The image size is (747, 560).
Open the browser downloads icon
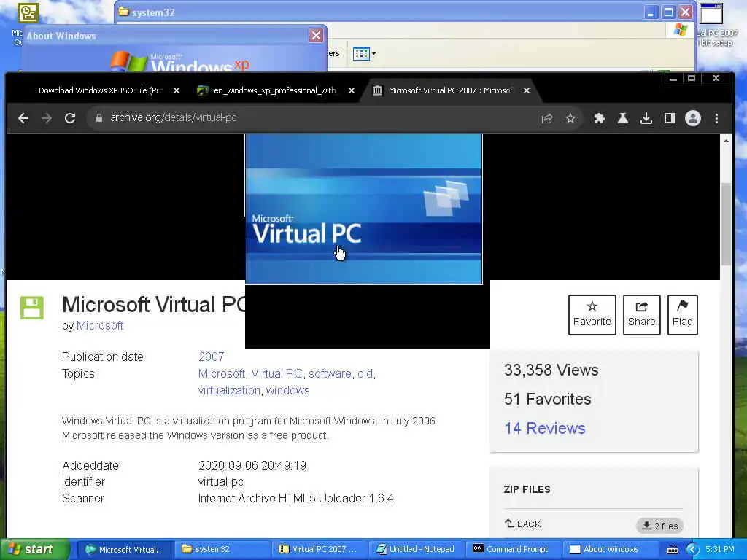(646, 118)
